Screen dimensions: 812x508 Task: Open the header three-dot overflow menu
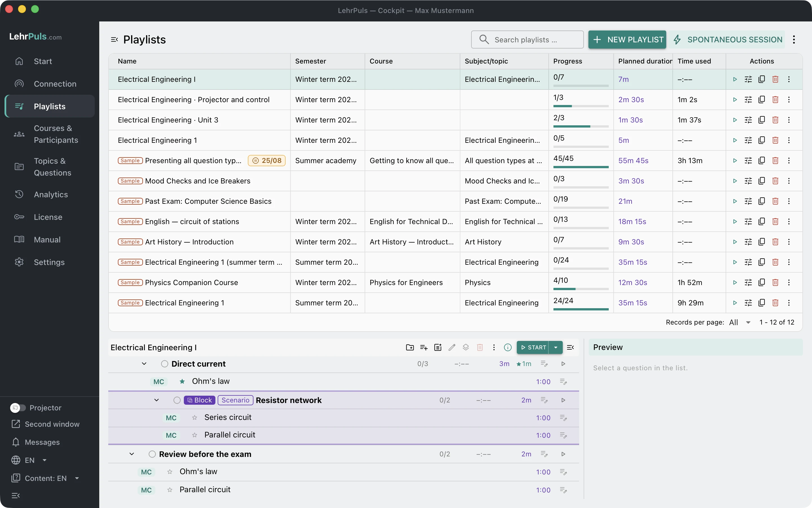[x=794, y=40]
